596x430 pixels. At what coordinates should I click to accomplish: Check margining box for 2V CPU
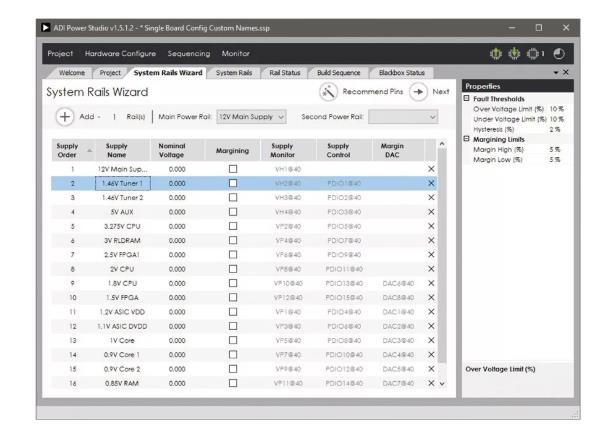pyautogui.click(x=233, y=269)
